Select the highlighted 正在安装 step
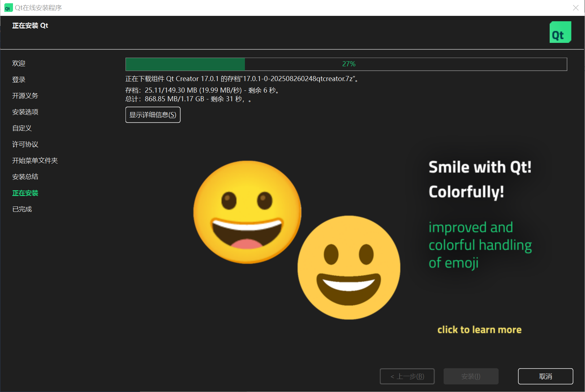 [x=25, y=193]
